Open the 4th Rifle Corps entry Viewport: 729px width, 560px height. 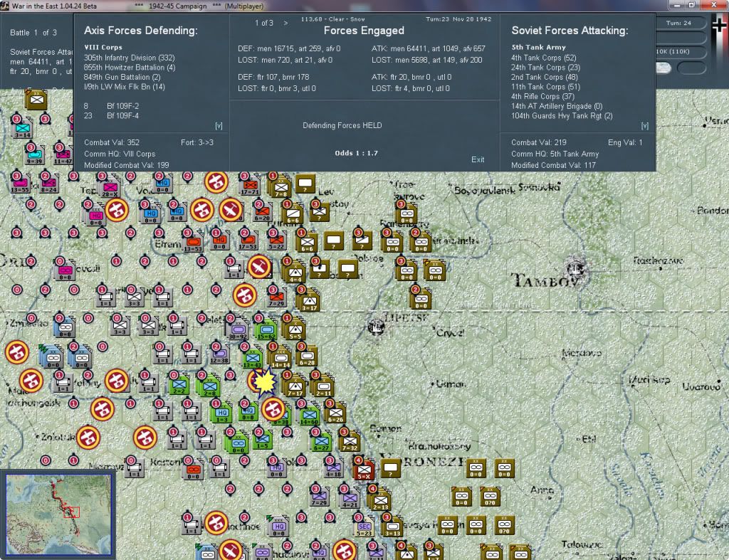pyautogui.click(x=543, y=97)
